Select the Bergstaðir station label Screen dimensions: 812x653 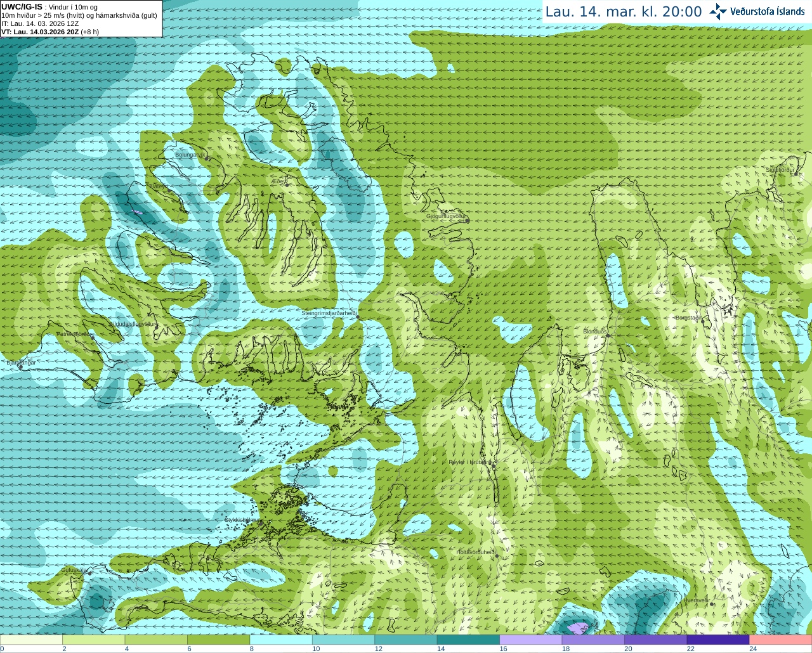pyautogui.click(x=688, y=317)
